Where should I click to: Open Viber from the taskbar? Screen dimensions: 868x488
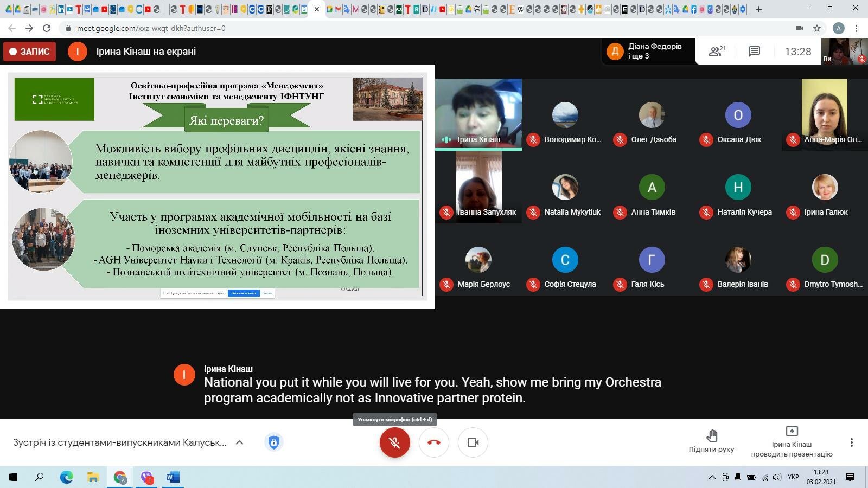146,477
